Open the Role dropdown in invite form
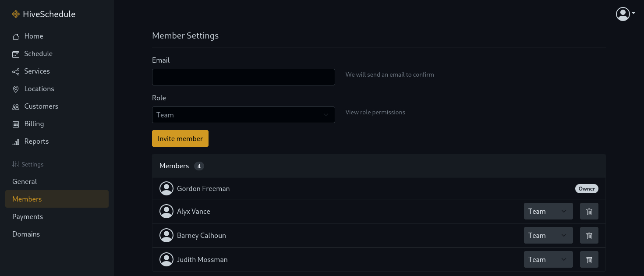The height and width of the screenshot is (276, 644). click(244, 115)
